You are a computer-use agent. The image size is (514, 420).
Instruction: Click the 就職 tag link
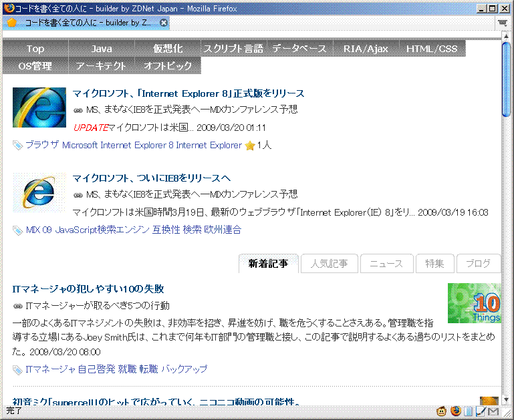tap(127, 369)
